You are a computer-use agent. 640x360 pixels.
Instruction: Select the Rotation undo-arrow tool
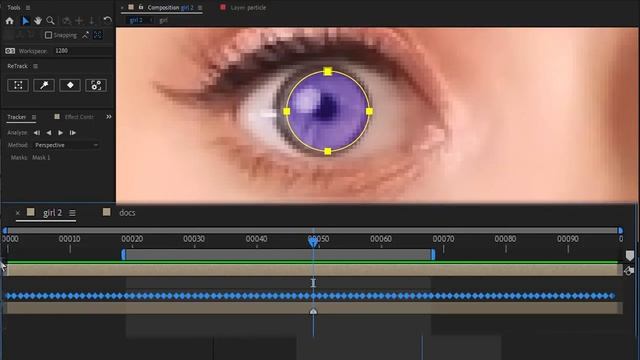107,20
